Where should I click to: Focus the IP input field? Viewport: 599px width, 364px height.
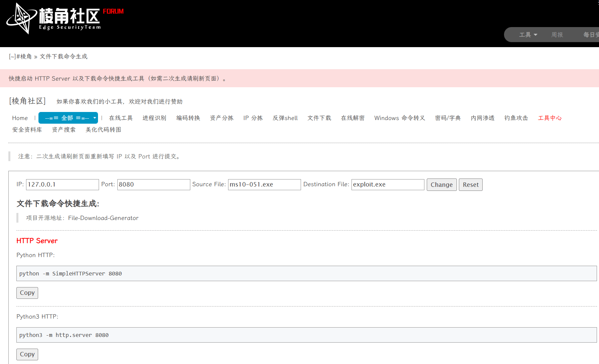[63, 185]
